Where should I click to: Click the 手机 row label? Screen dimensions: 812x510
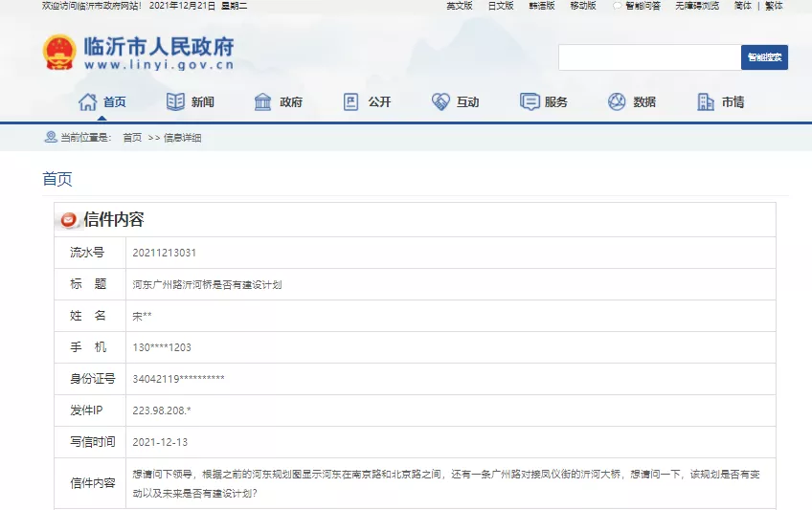(x=88, y=347)
